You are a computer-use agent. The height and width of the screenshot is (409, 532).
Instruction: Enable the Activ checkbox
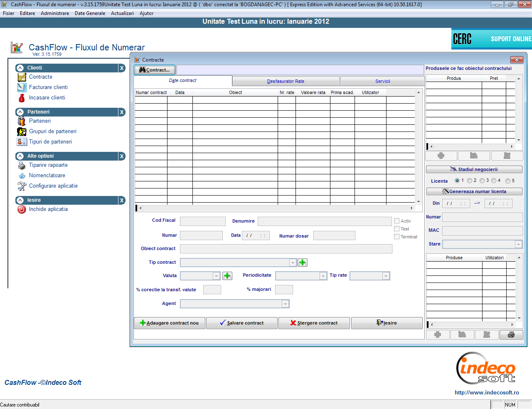coord(397,221)
